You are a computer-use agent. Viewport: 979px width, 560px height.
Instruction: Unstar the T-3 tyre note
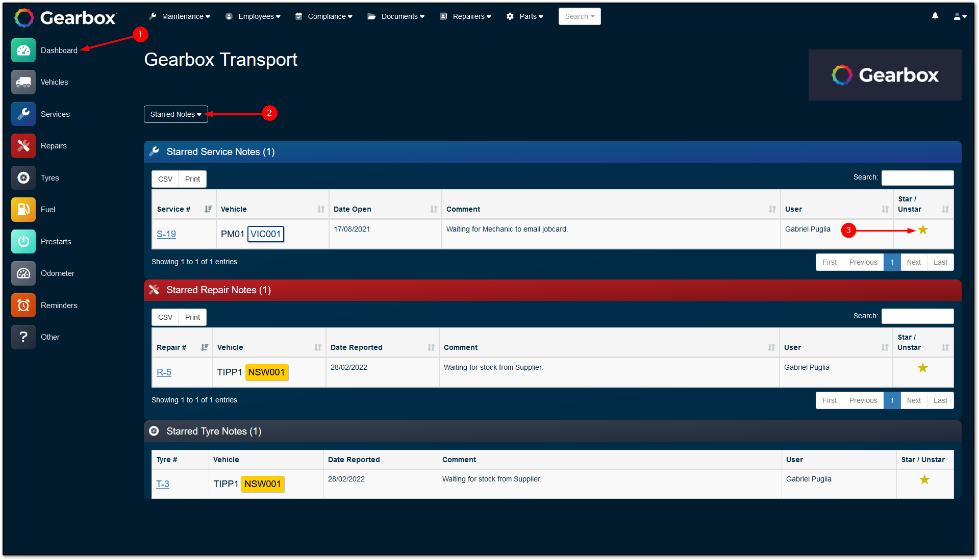(x=924, y=480)
